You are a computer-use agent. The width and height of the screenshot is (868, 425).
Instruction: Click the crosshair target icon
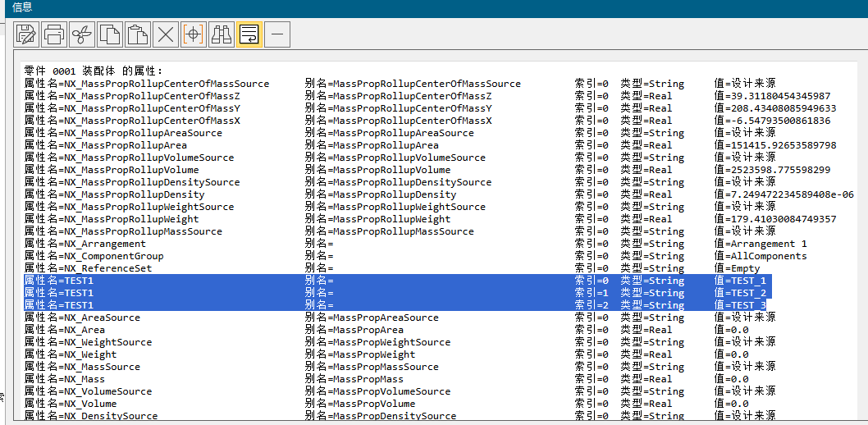(x=194, y=34)
